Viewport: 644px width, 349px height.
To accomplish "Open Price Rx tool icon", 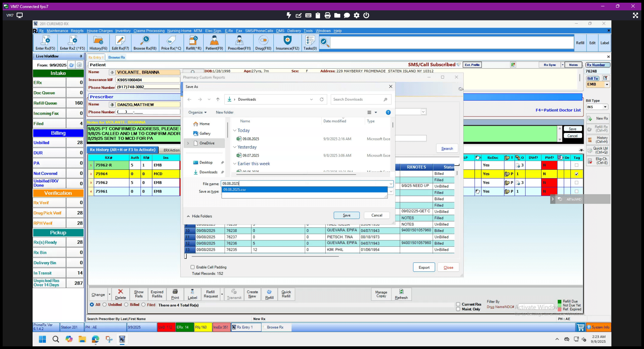I will click(x=171, y=43).
